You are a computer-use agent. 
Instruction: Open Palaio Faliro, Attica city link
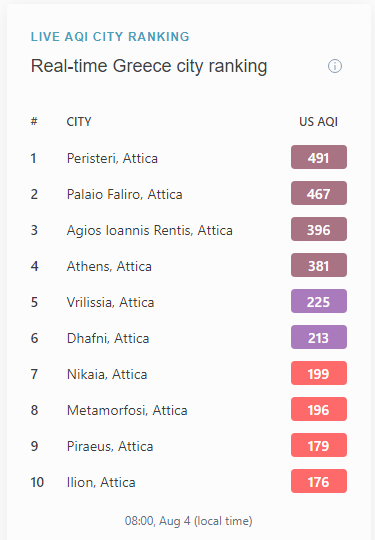tap(124, 194)
